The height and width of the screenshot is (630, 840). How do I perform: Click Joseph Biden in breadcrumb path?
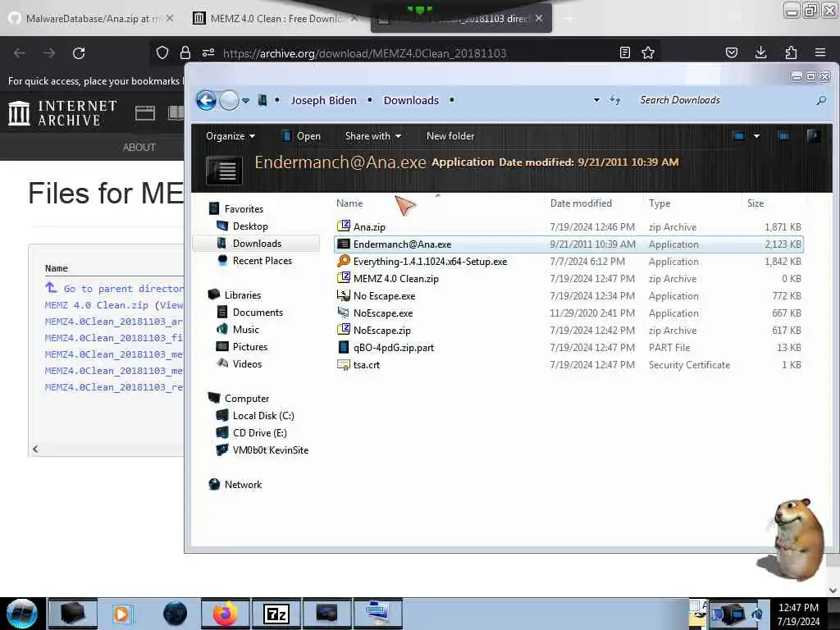coord(323,100)
